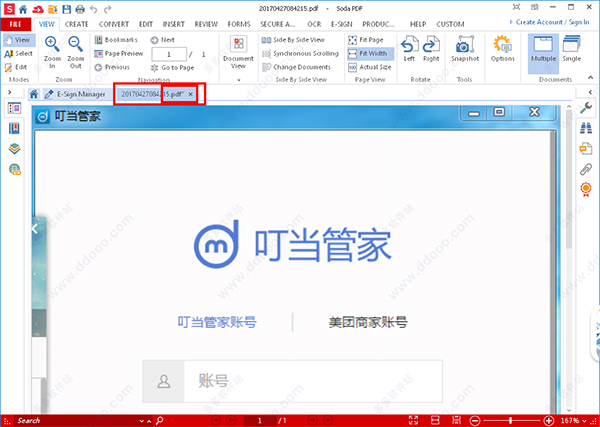Collapse the ribbon with the up chevron
Screen dimensions: 600x427
click(590, 78)
